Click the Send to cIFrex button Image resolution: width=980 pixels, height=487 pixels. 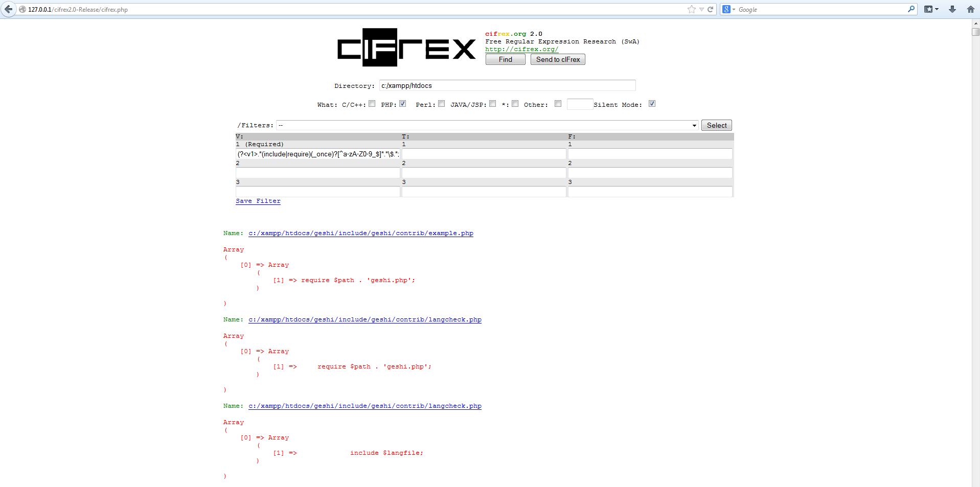[558, 60]
